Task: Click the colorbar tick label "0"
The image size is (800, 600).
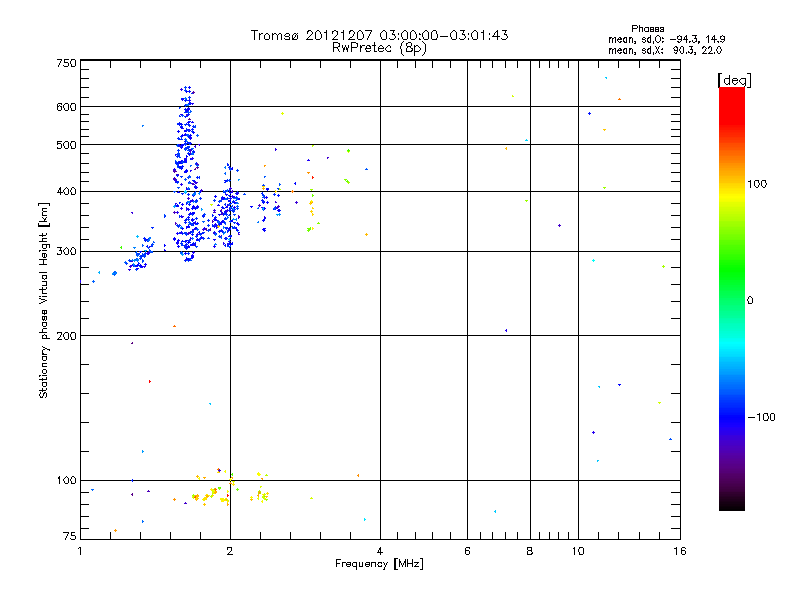Action: [749, 300]
